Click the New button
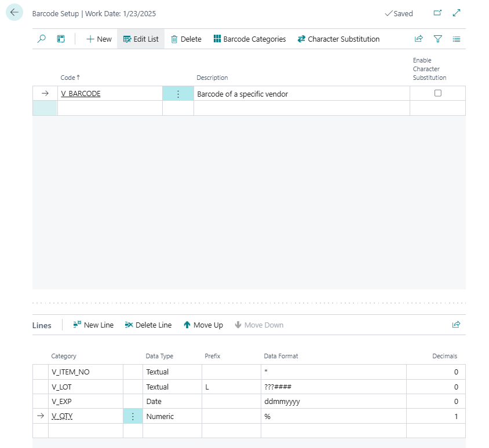Image resolution: width=489 pixels, height=448 pixels. pos(98,39)
